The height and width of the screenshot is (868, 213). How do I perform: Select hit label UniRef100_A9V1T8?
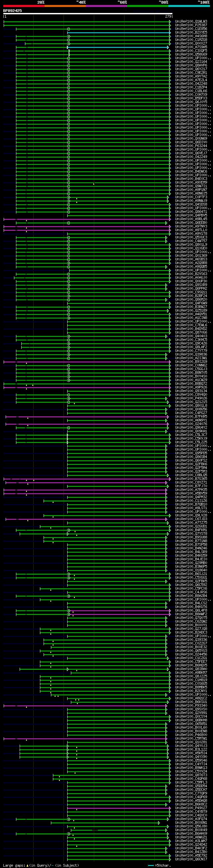(x=191, y=234)
